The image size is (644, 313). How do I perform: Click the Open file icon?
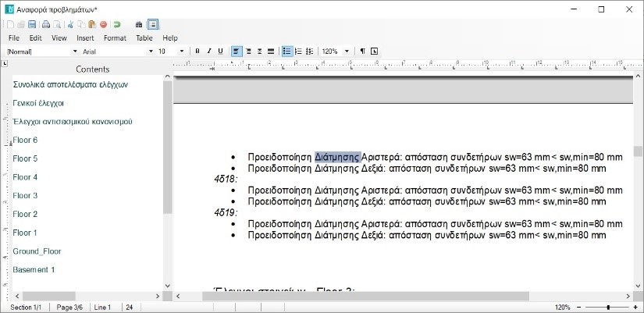(21, 25)
